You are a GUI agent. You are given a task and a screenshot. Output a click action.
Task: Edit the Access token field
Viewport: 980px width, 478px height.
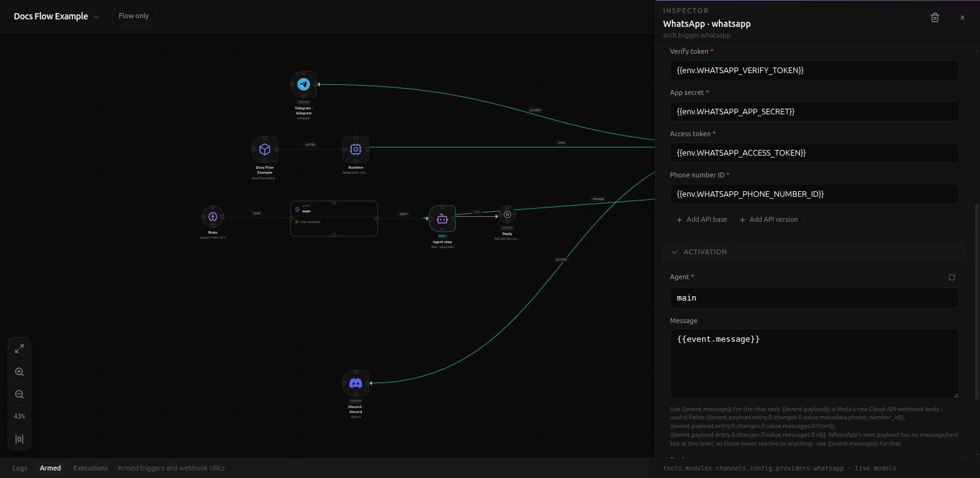(814, 152)
